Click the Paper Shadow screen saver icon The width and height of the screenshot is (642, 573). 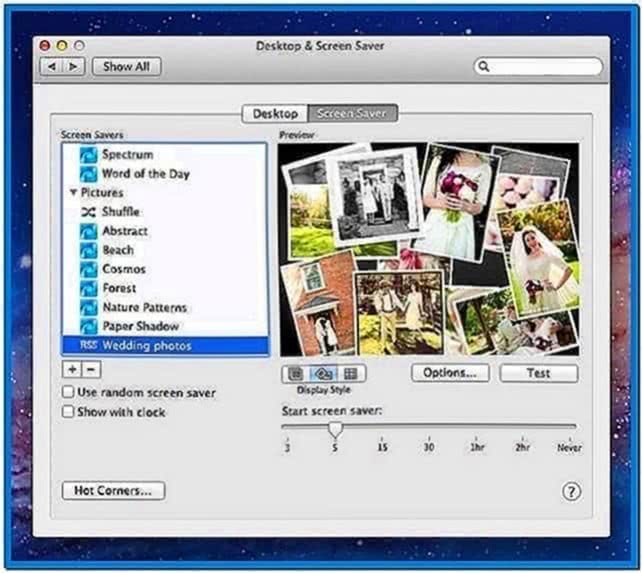88,326
